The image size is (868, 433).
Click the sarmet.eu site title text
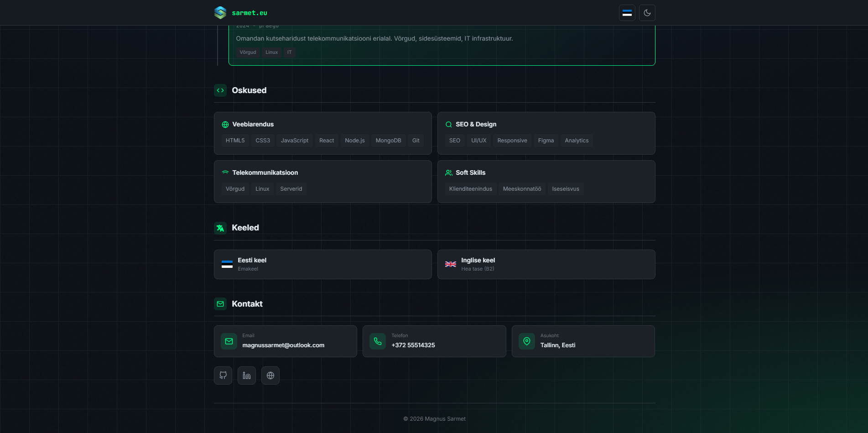point(249,13)
